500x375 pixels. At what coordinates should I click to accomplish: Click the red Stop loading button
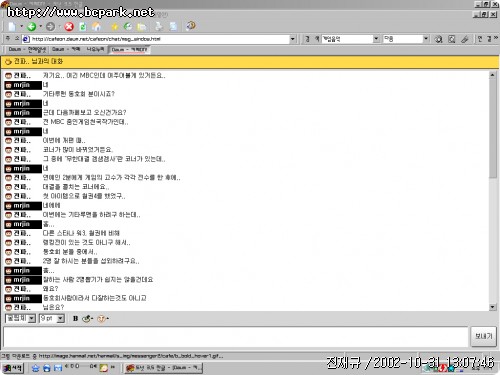69,26
